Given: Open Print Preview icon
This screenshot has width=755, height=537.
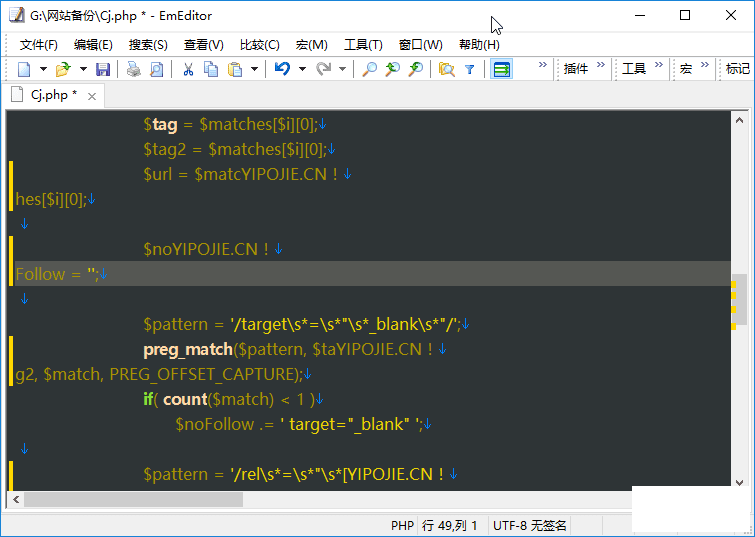Looking at the screenshot, I should point(156,69).
